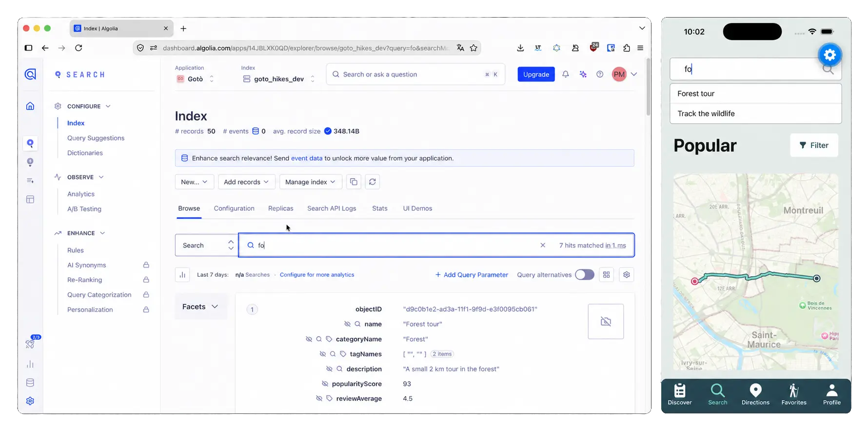The image size is (868, 431).
Task: Switch to the Configuration tab
Action: point(234,208)
